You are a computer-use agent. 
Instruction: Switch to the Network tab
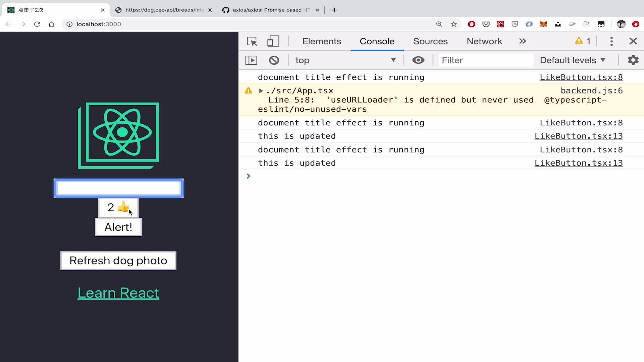point(484,41)
